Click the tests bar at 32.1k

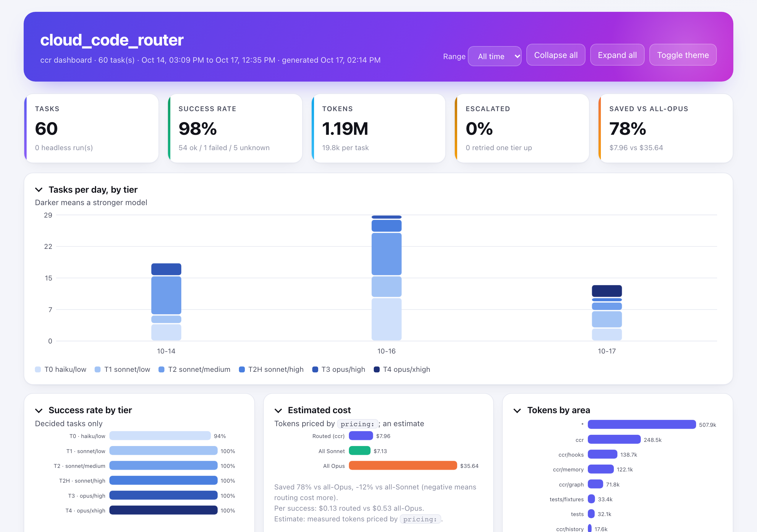coord(591,514)
